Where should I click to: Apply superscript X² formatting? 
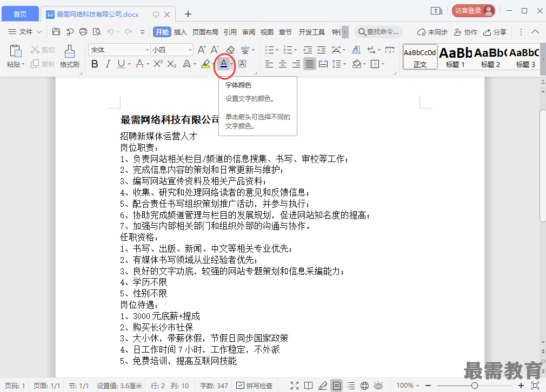click(158, 64)
